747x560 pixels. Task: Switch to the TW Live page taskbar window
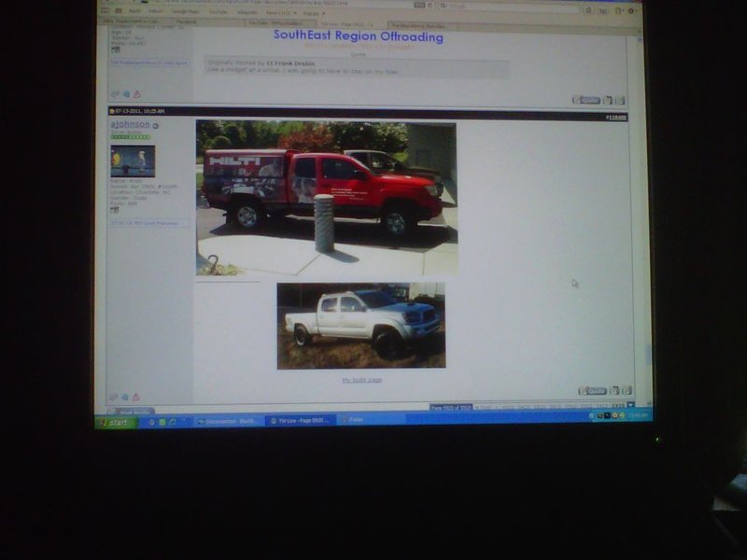300,421
